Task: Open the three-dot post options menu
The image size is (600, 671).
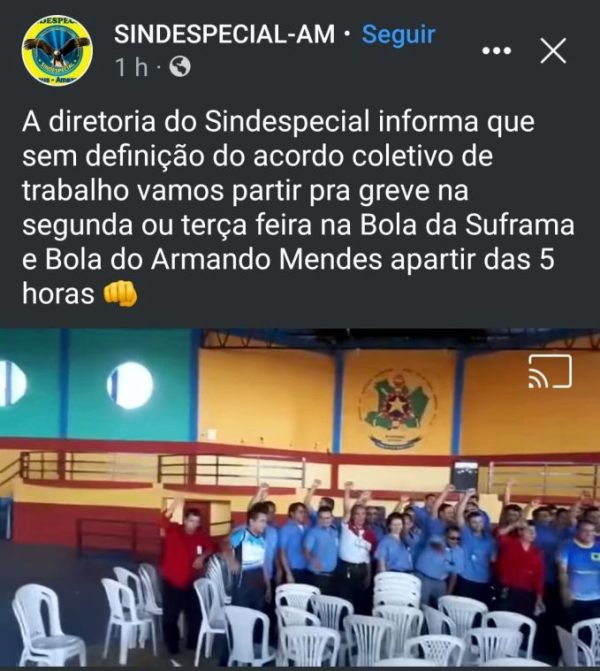Action: pyautogui.click(x=496, y=51)
